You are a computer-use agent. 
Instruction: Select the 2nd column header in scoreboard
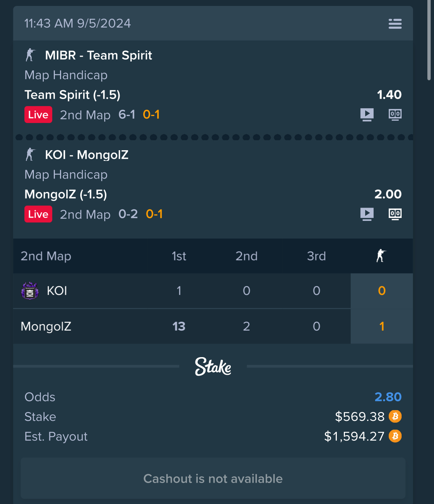(x=246, y=256)
